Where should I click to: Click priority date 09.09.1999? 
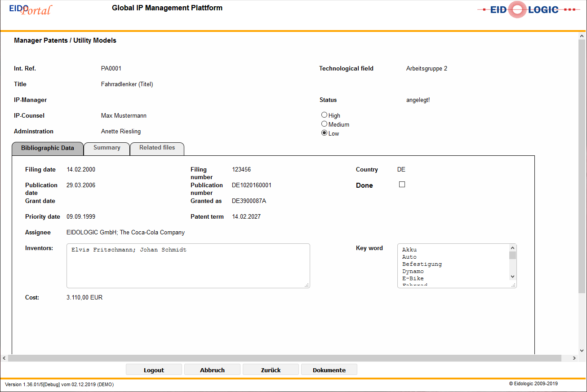point(81,217)
